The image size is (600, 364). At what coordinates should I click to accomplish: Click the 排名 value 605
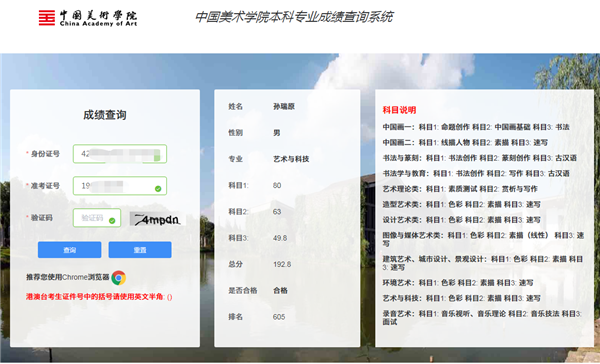click(x=279, y=317)
